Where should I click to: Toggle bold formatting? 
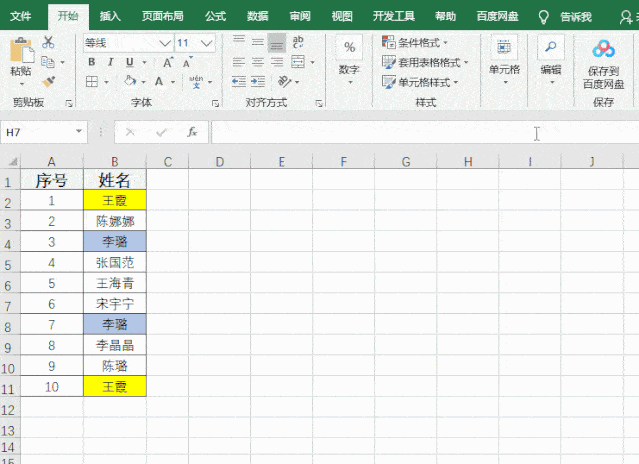(x=92, y=62)
